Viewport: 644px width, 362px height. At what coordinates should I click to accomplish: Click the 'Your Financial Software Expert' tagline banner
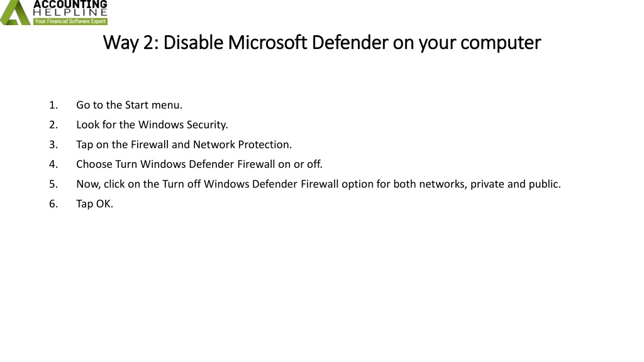pos(70,21)
